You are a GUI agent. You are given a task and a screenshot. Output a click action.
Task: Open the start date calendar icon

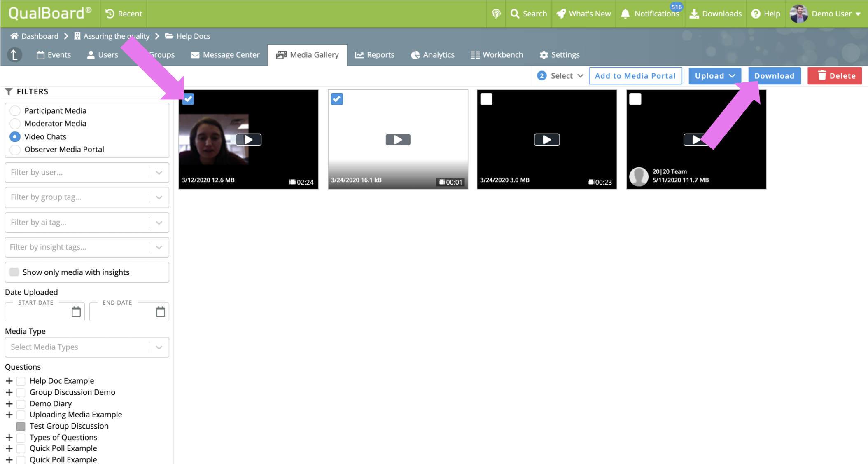(x=76, y=312)
